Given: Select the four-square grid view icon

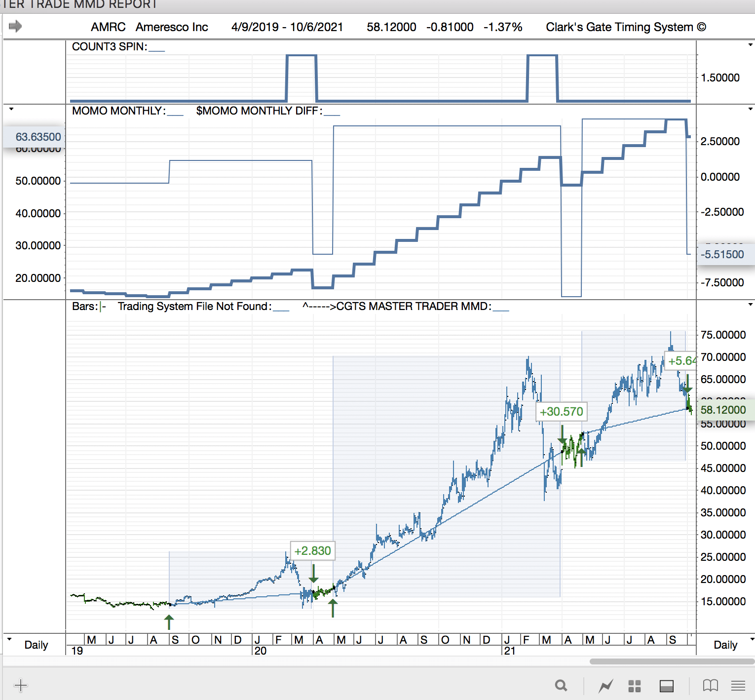Looking at the screenshot, I should pyautogui.click(x=635, y=686).
